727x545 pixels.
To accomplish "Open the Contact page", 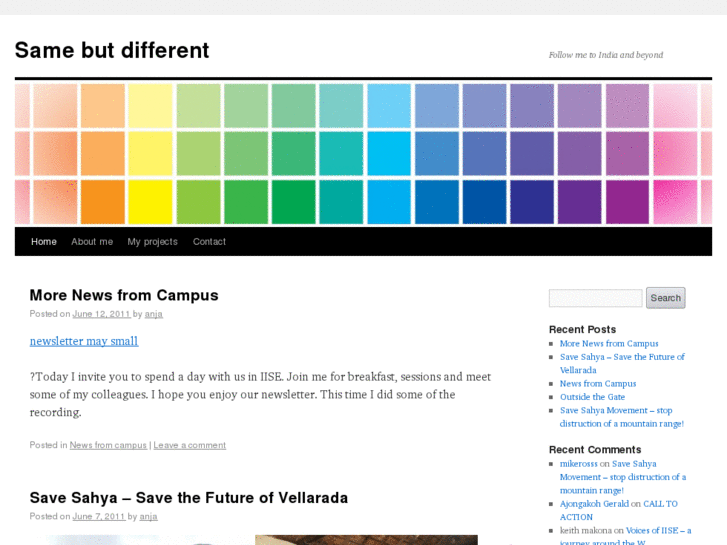I will coord(209,242).
